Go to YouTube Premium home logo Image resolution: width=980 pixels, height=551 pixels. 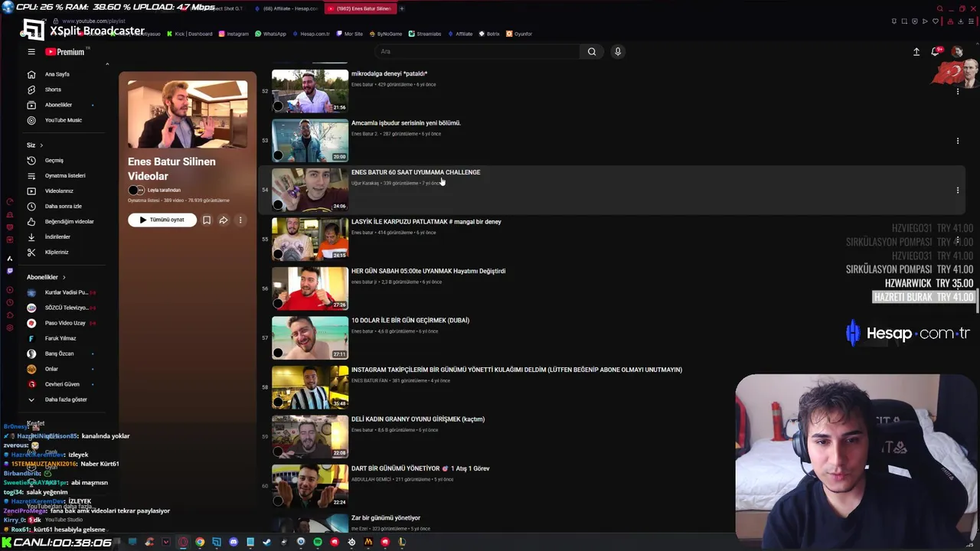click(66, 52)
